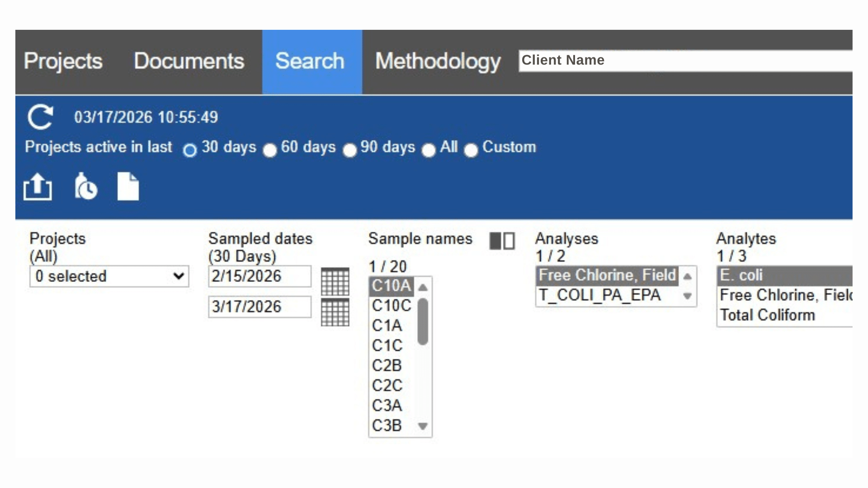Open calendar picker for 2/15/2026 date

pos(335,281)
